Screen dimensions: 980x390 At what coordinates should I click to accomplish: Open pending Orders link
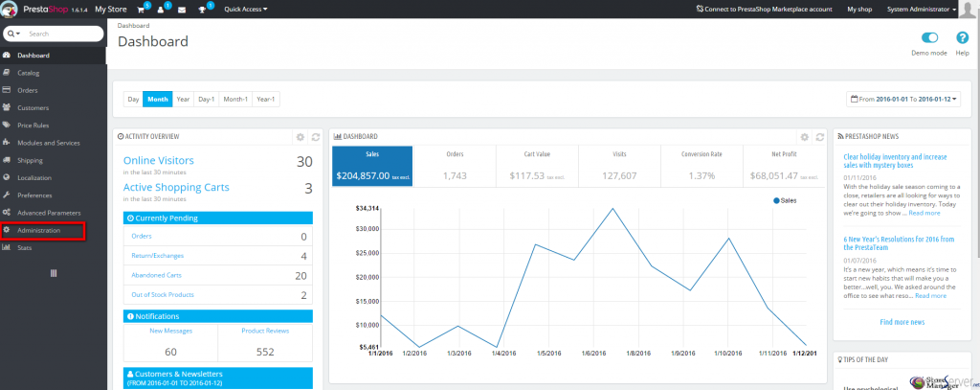pos(142,236)
